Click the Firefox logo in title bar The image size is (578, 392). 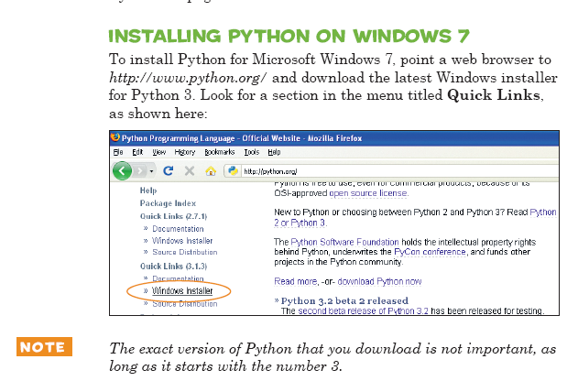tap(115, 137)
